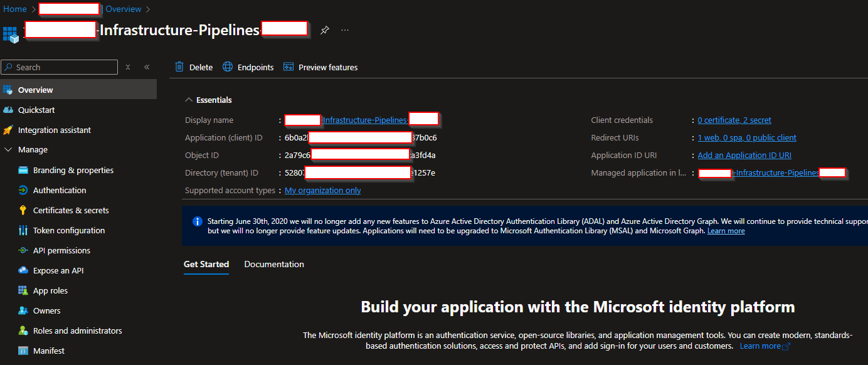Click the Preview features toolbar button label
868x365 pixels.
328,67
